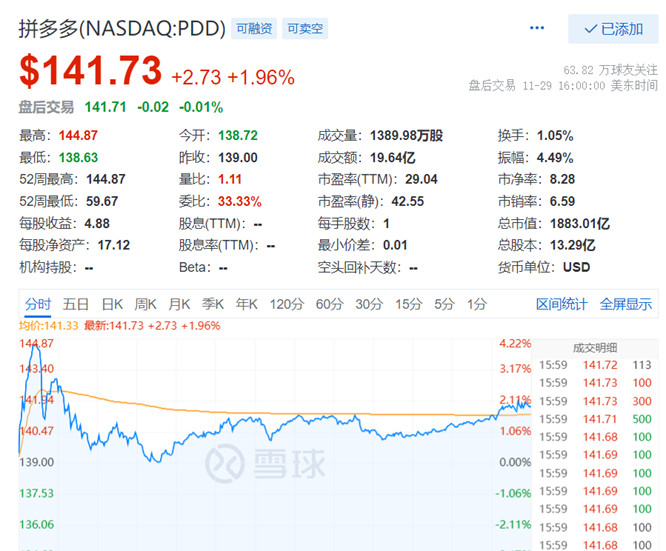This screenshot has width=666, height=551.
Task: Select the 15分 interval tab
Action: click(407, 304)
